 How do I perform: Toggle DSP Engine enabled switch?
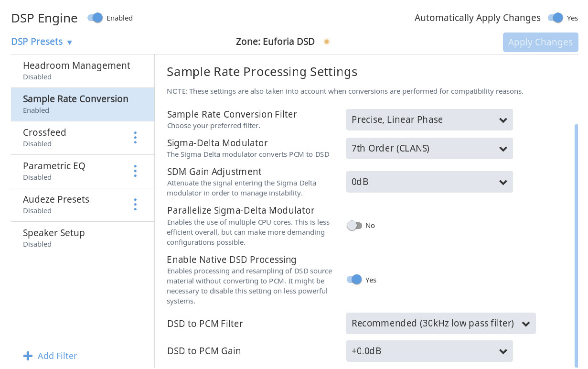pos(95,18)
